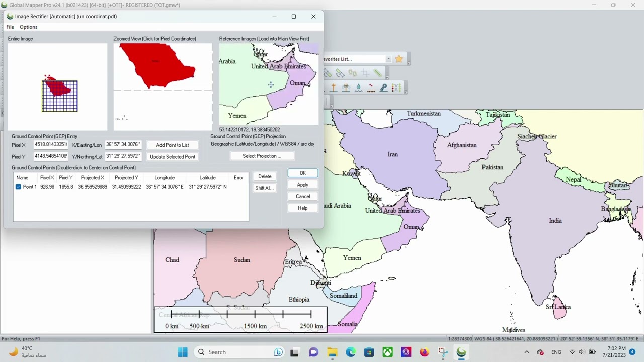Click the key-shaped Lidar toolbar icon

pos(383,88)
